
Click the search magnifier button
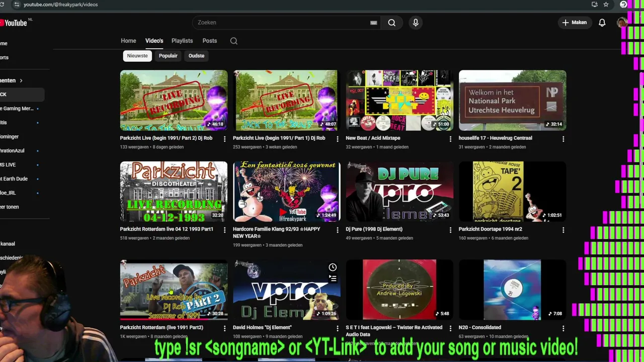(x=391, y=23)
